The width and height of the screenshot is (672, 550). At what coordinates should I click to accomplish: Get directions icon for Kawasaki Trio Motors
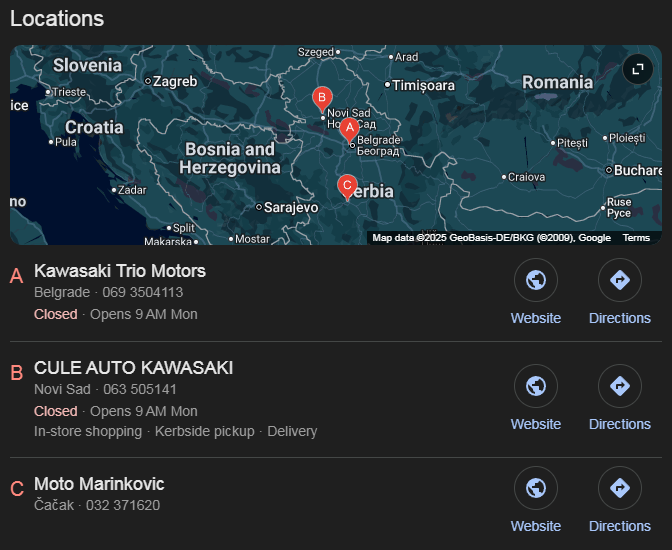point(619,280)
